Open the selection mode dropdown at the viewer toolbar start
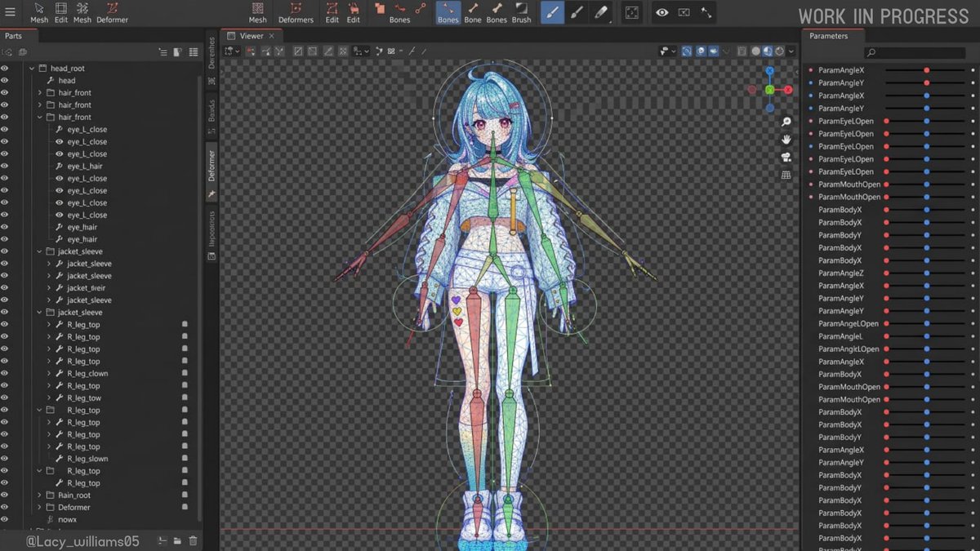980x551 pixels. [233, 51]
